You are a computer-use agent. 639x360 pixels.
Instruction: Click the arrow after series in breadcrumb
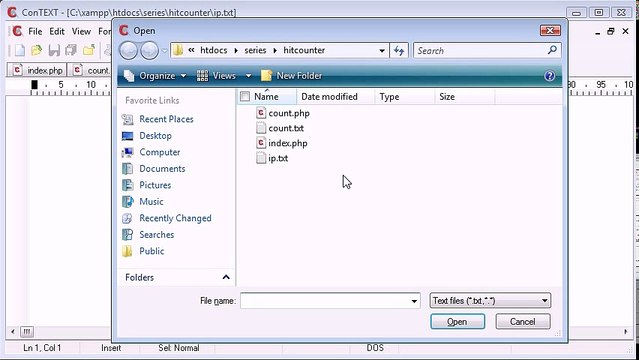pyautogui.click(x=275, y=51)
